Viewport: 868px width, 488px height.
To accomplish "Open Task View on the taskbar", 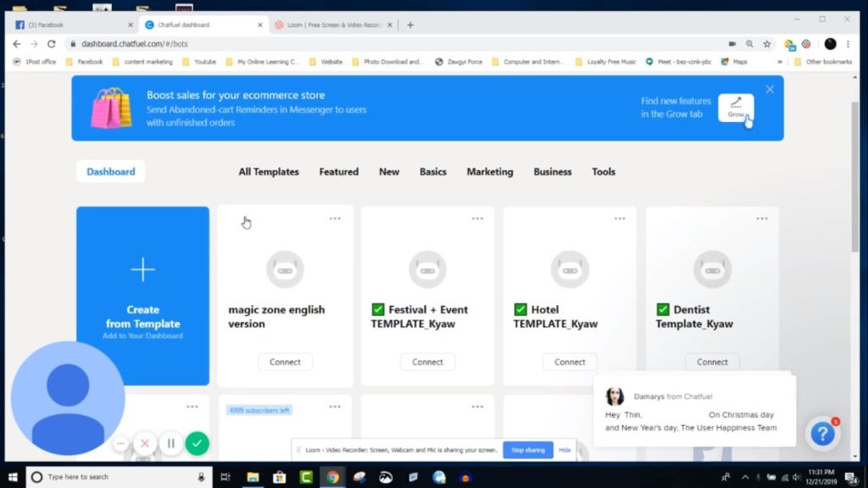I will pyautogui.click(x=225, y=477).
